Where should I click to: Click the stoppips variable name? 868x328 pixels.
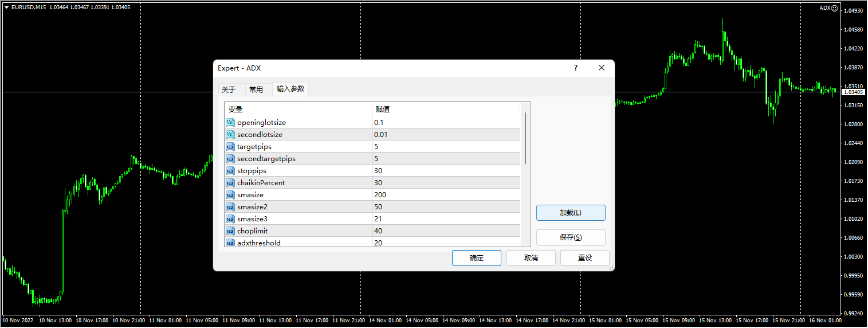click(x=252, y=171)
